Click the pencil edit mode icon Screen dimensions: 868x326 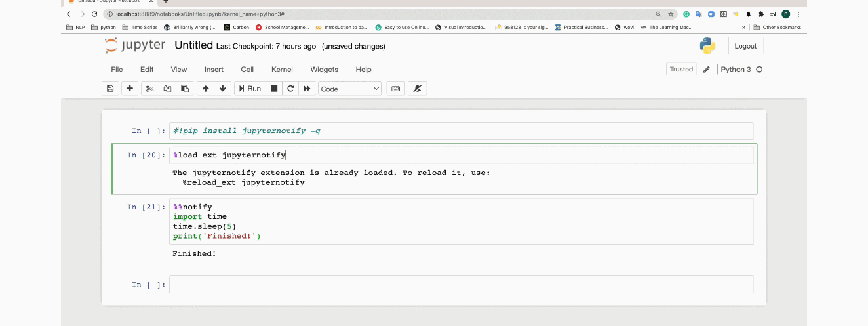click(x=707, y=70)
